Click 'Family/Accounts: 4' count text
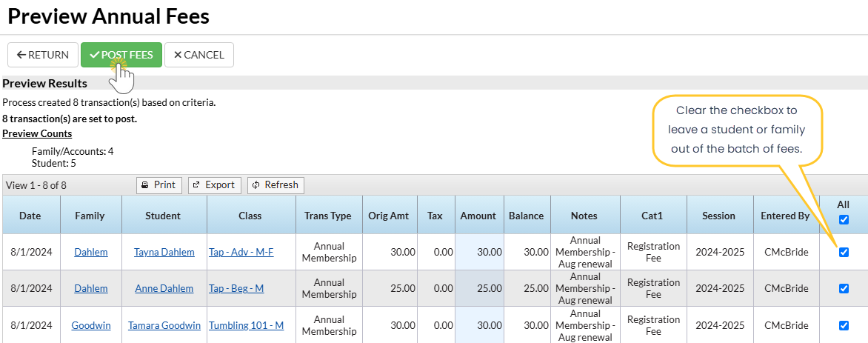 pyautogui.click(x=73, y=151)
